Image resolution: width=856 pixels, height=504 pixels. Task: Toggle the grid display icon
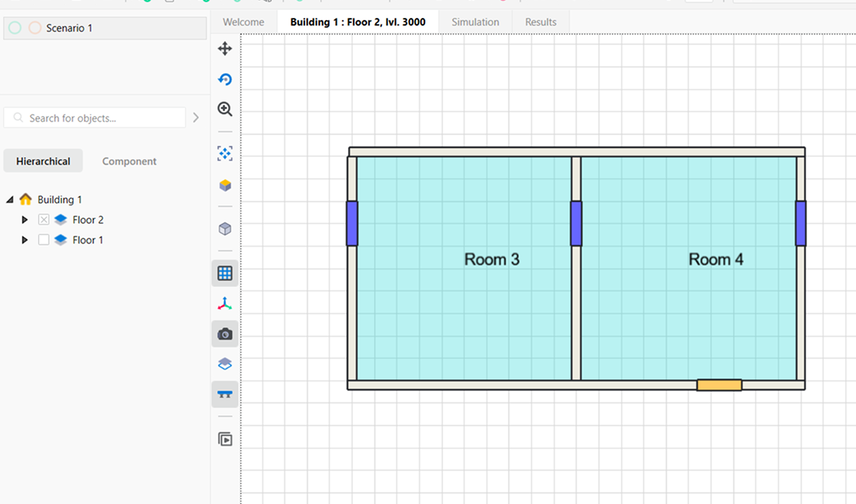point(225,273)
